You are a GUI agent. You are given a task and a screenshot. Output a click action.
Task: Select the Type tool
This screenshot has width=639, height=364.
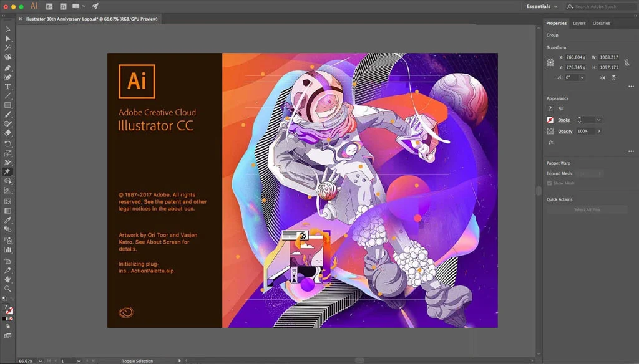coord(7,86)
